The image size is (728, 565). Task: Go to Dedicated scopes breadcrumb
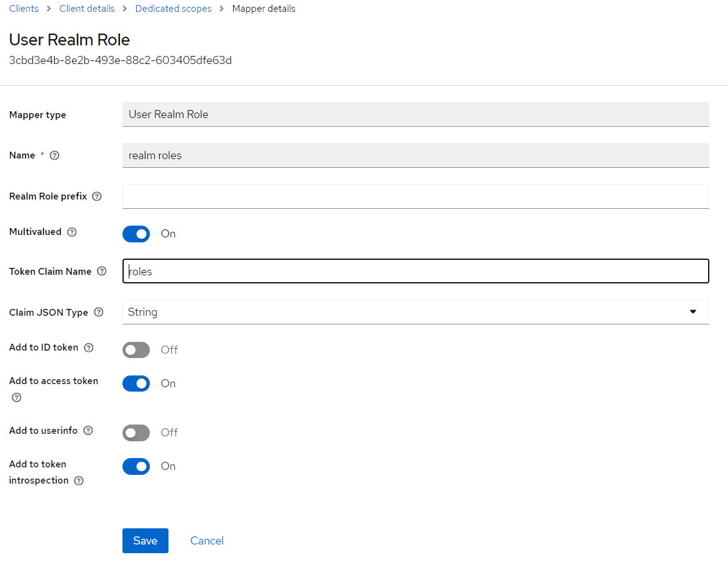click(173, 9)
